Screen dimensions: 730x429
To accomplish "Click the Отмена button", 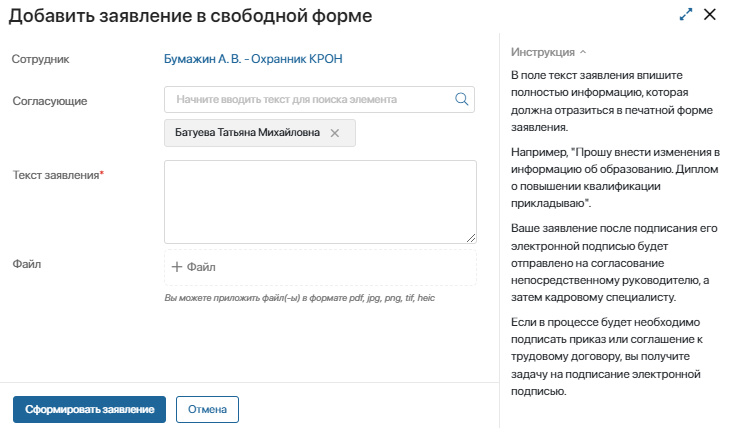I will 207,409.
